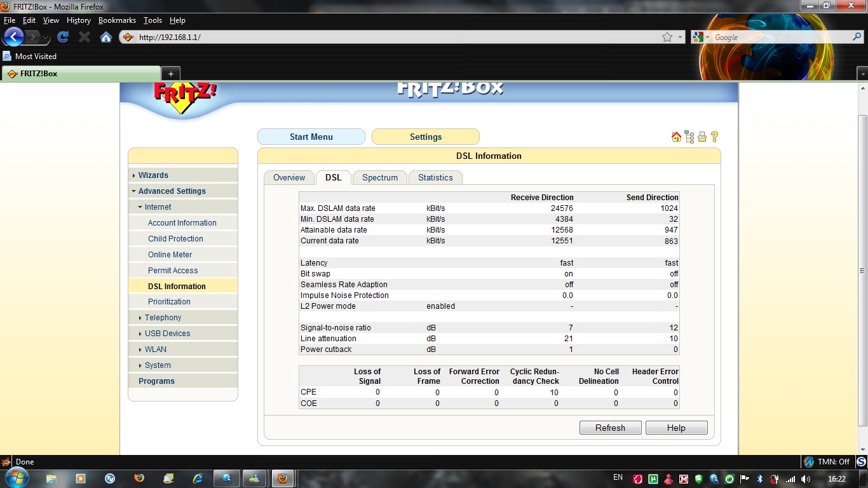Click the Bluetooth tray icon
868x488 pixels.
point(759,478)
